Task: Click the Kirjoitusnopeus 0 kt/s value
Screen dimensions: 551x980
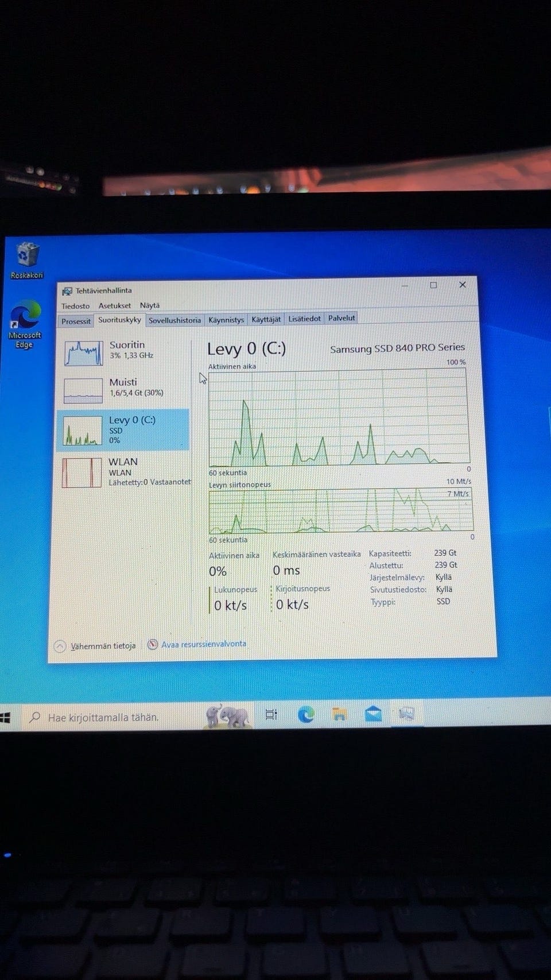Action: [292, 605]
